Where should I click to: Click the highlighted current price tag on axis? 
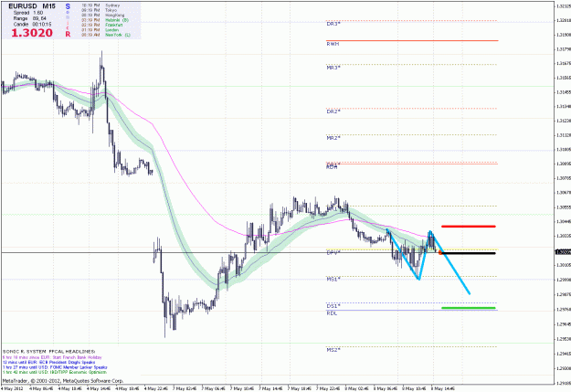pos(563,252)
